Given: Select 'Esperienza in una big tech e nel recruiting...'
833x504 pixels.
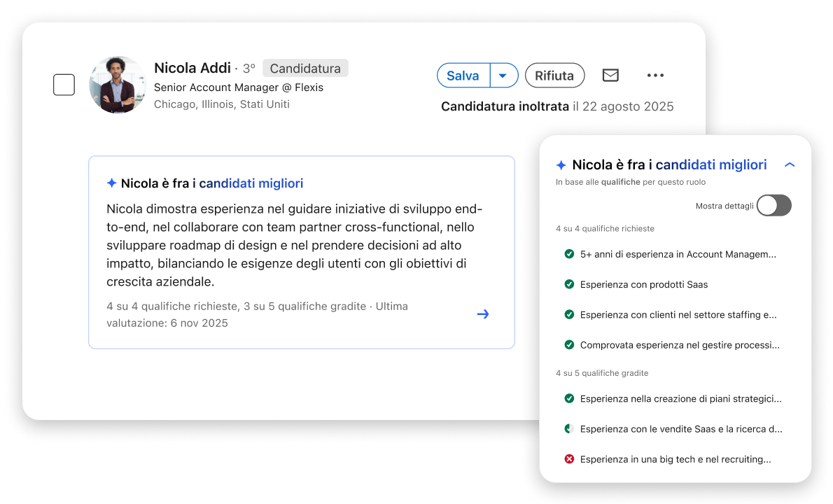Looking at the screenshot, I should coord(675,459).
